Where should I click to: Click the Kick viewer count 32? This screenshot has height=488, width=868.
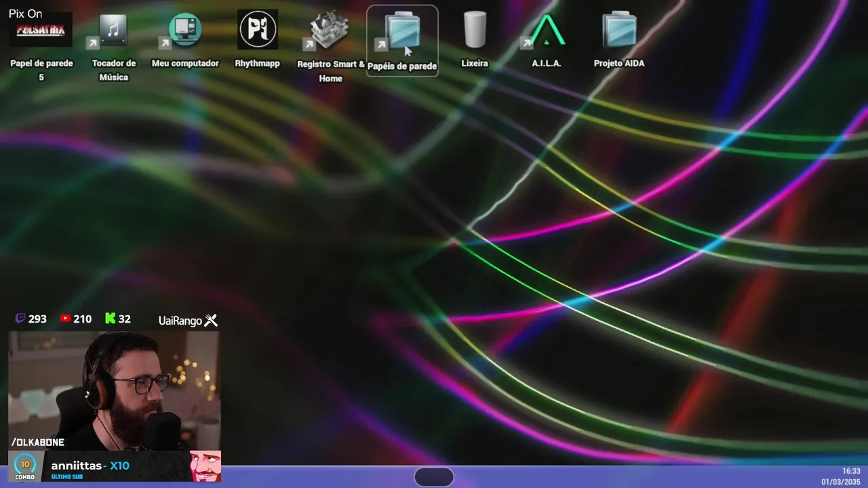(118, 319)
